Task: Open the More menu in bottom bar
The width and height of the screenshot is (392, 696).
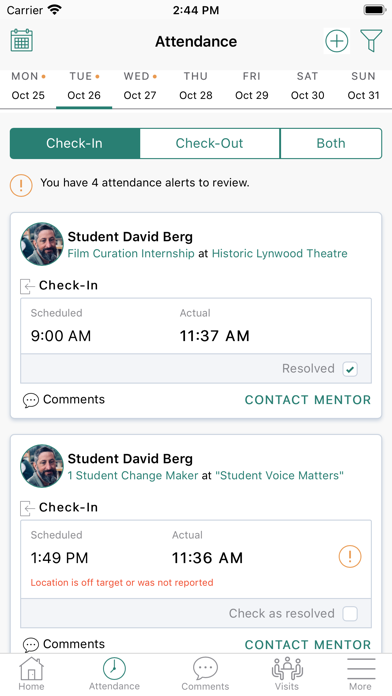Action: [360, 673]
